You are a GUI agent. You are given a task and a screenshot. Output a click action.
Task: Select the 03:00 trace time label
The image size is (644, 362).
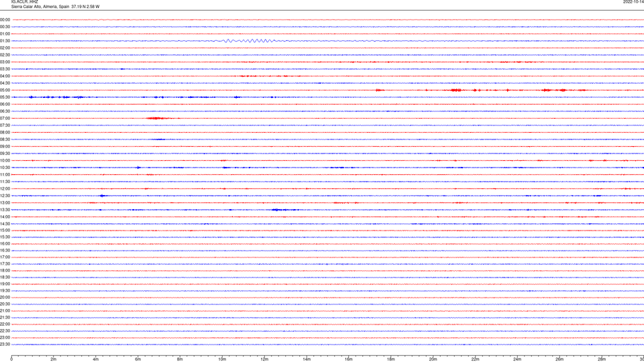point(5,62)
